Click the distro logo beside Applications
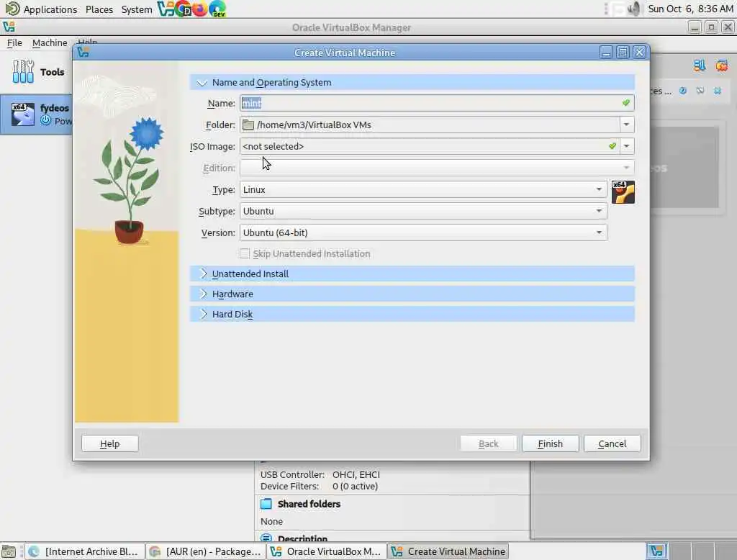The width and height of the screenshot is (737, 560). (x=12, y=9)
